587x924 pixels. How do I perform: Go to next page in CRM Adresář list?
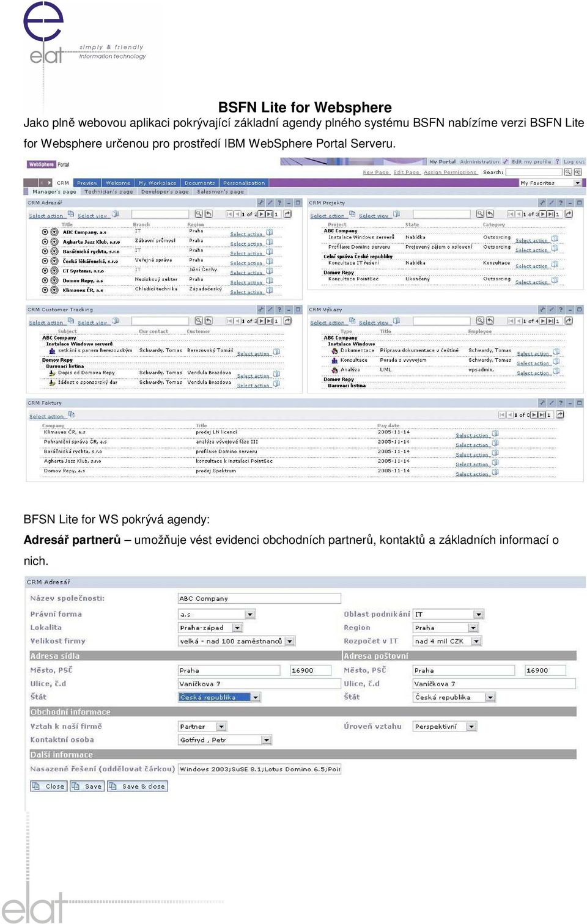pos(261,215)
